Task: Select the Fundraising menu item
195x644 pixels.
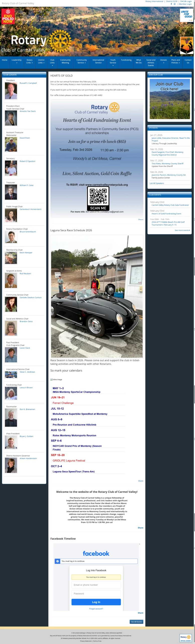Action: [x=126, y=60]
